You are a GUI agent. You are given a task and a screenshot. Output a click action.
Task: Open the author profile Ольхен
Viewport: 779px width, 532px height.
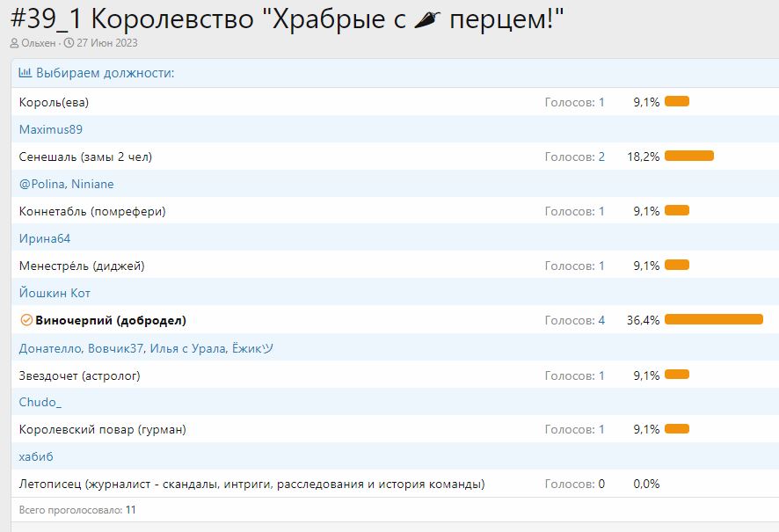35,40
